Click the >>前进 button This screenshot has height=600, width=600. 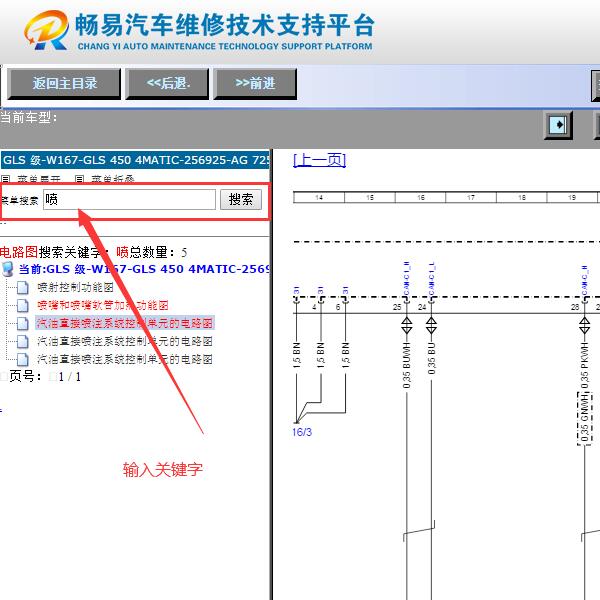tap(255, 84)
